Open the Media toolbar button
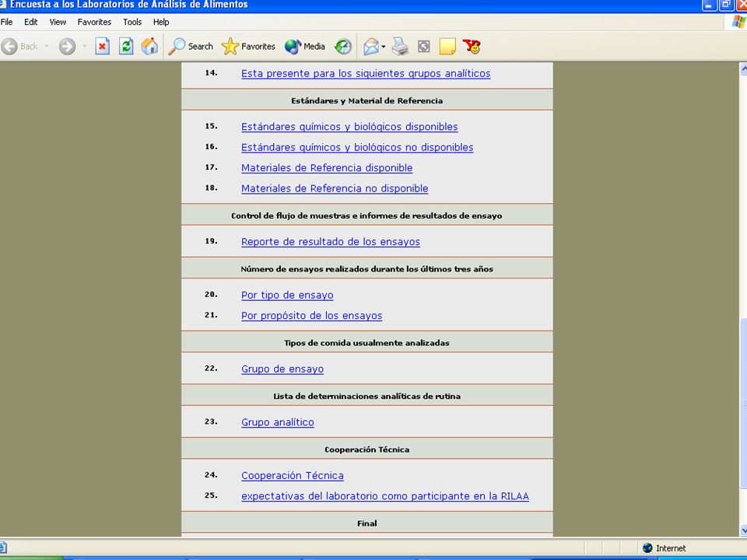The image size is (747, 560). pos(305,46)
